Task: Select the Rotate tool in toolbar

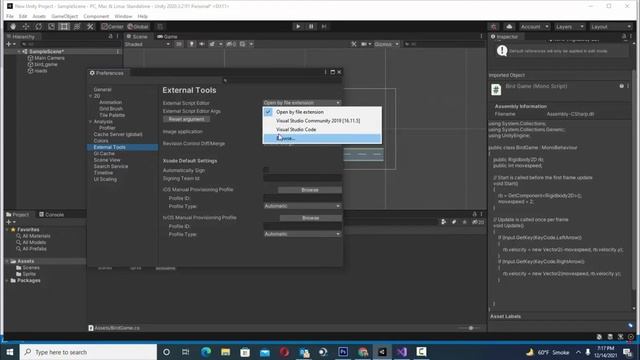Action: pyautogui.click(x=38, y=27)
